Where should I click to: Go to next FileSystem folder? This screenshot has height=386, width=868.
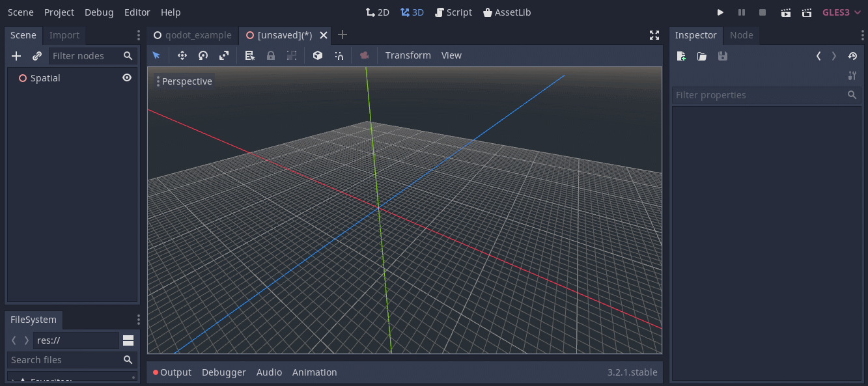click(x=27, y=340)
